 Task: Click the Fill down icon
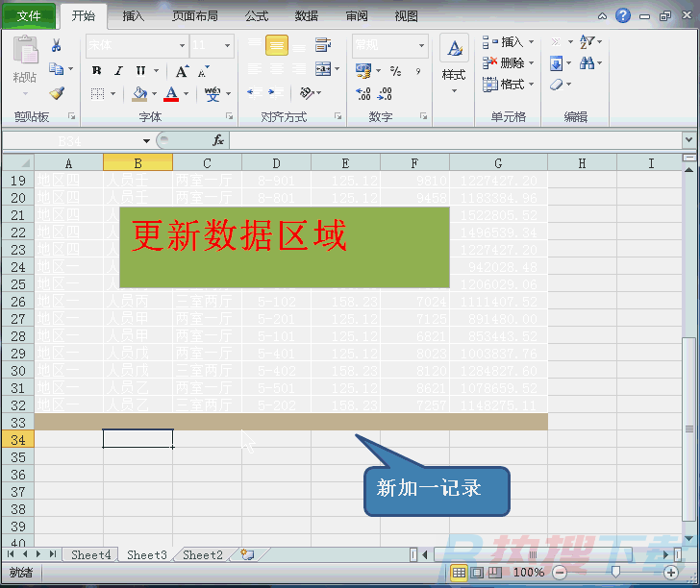556,63
